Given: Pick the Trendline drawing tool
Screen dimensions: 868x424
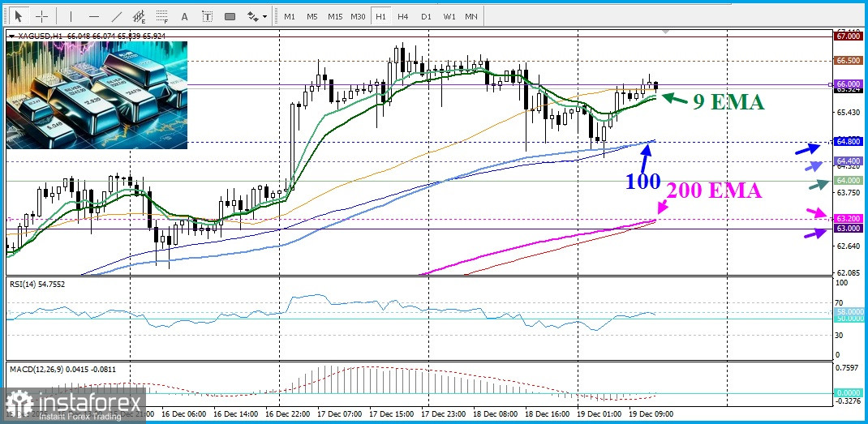Looking at the screenshot, I should [117, 16].
